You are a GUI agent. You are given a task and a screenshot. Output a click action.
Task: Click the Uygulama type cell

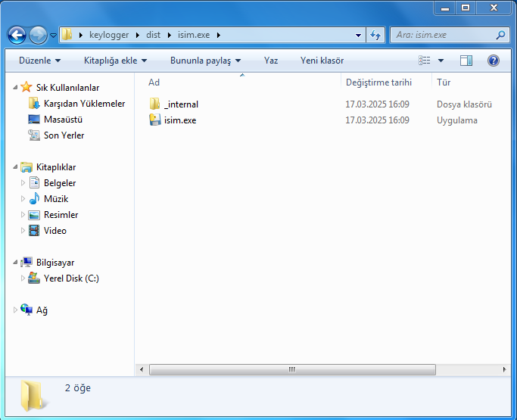457,120
